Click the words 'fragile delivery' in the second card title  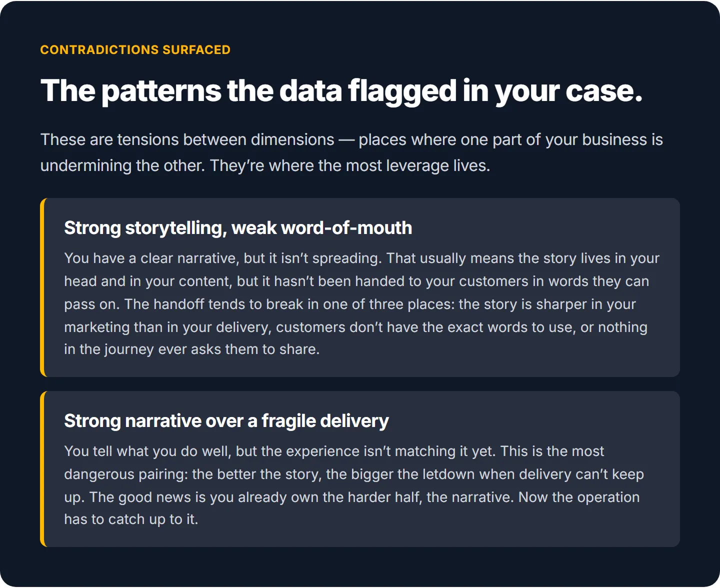325,421
